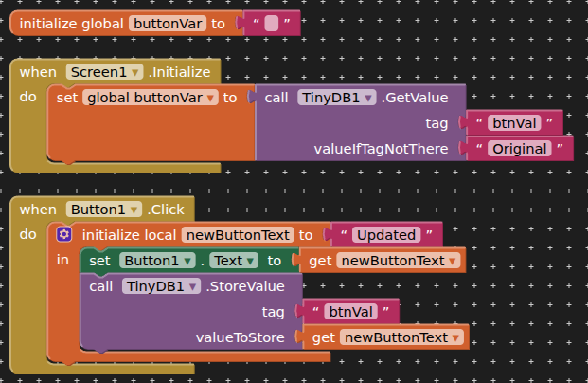
Task: Click the buttonVar name field in global initializer
Action: pyautogui.click(x=168, y=23)
